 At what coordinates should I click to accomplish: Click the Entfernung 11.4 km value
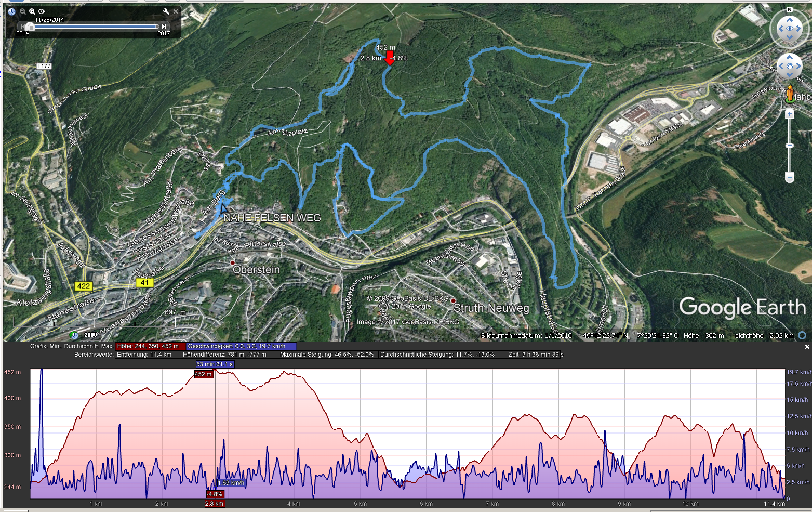(x=148, y=355)
